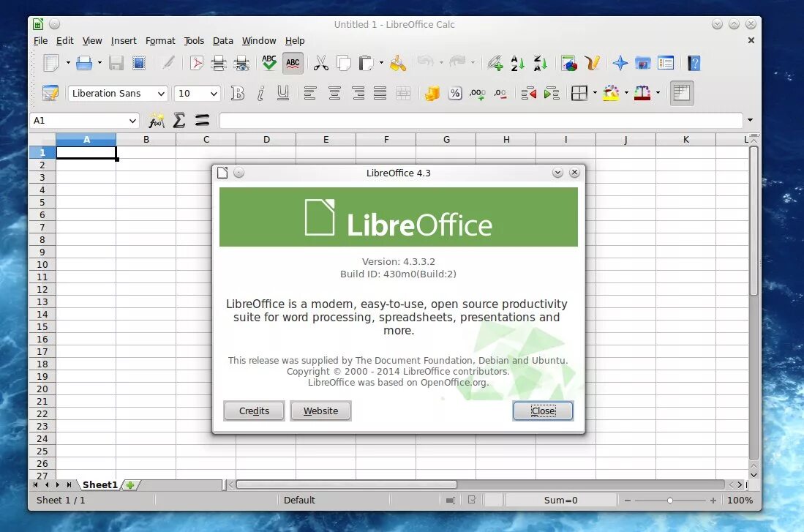Apply Currency number format
Viewport: 804px width, 532px height.
(x=432, y=93)
